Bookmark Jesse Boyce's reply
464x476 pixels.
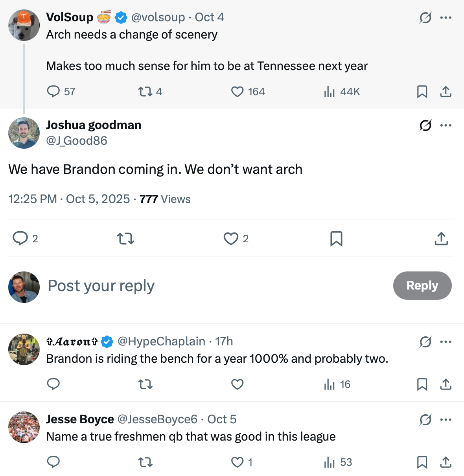[x=422, y=462]
